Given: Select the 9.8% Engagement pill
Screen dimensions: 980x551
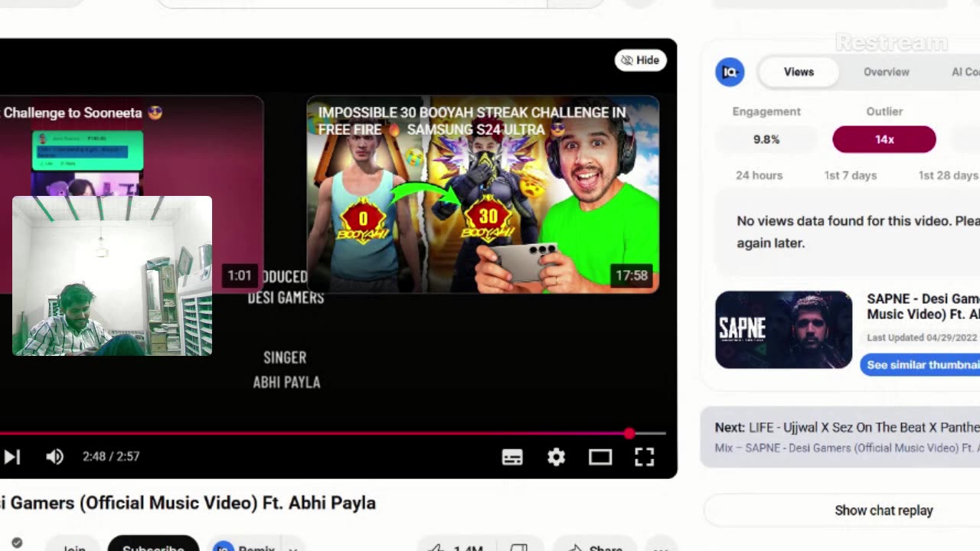Looking at the screenshot, I should coord(766,139).
